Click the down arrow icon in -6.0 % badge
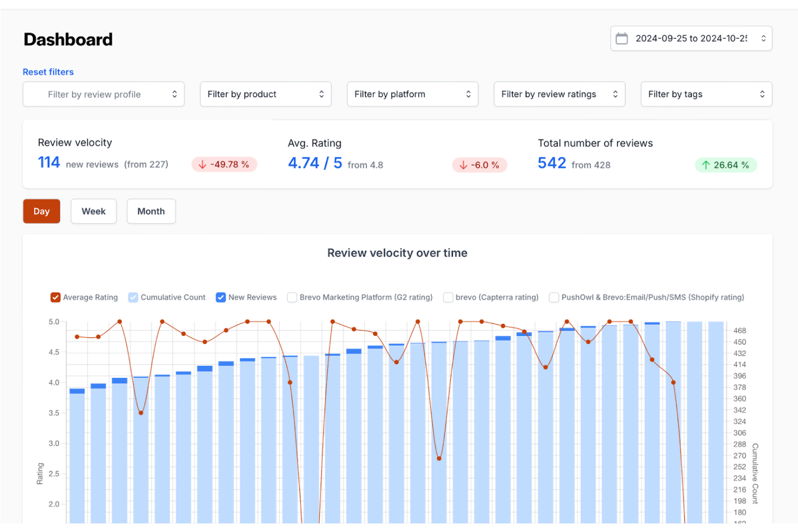The height and width of the screenshot is (532, 798). point(463,165)
